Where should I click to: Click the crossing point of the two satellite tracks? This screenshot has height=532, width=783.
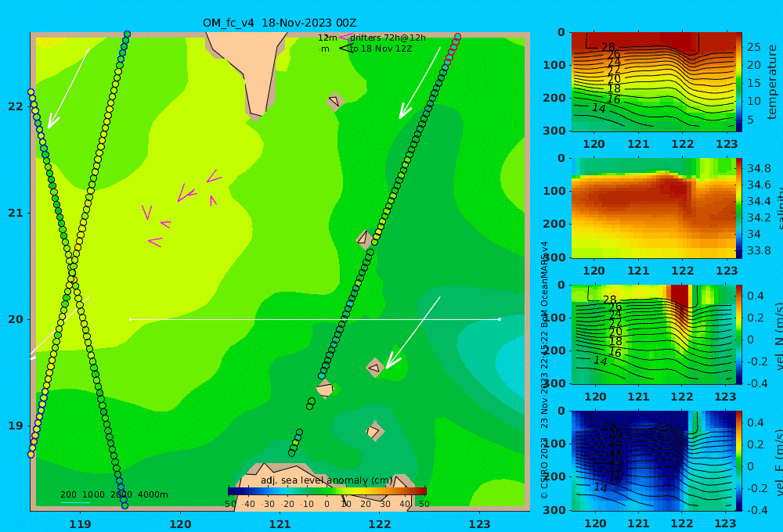(x=73, y=274)
